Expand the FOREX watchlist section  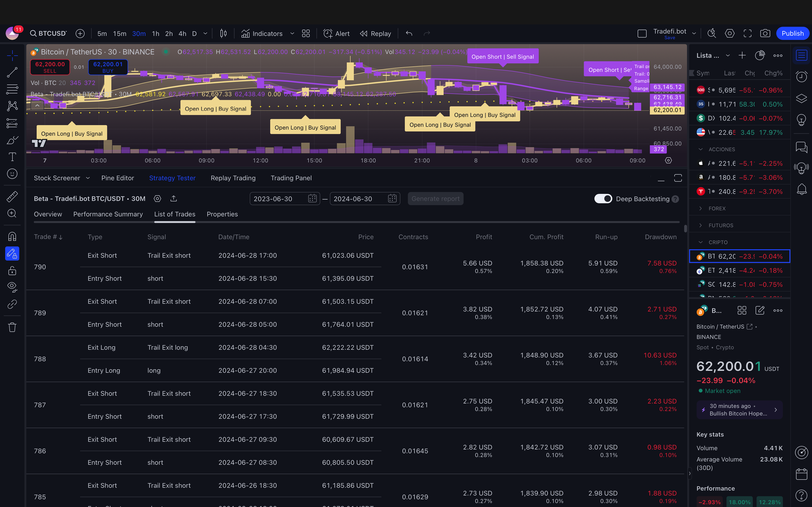click(x=701, y=208)
